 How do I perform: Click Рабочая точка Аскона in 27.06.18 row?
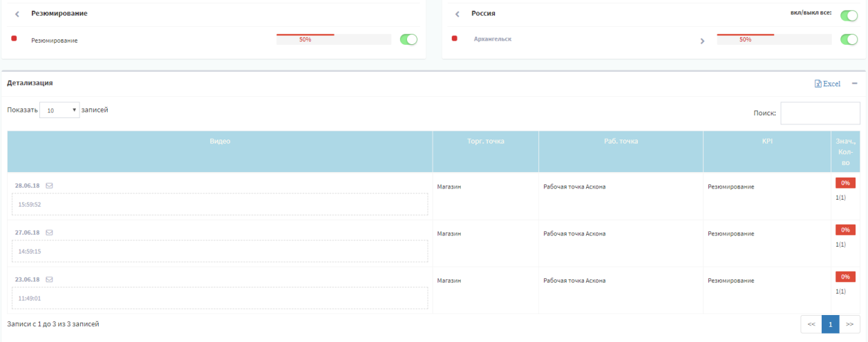575,234
